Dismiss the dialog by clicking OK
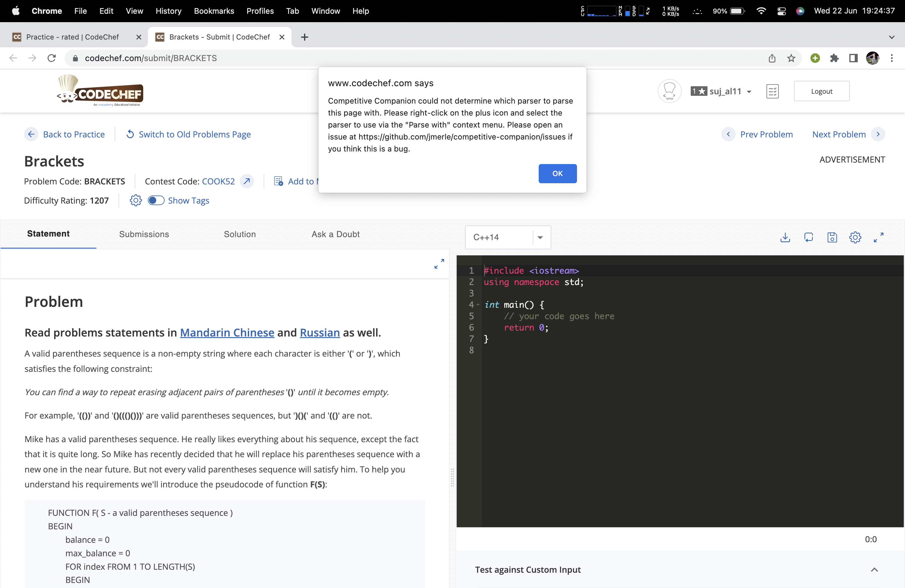The height and width of the screenshot is (588, 905). [558, 173]
